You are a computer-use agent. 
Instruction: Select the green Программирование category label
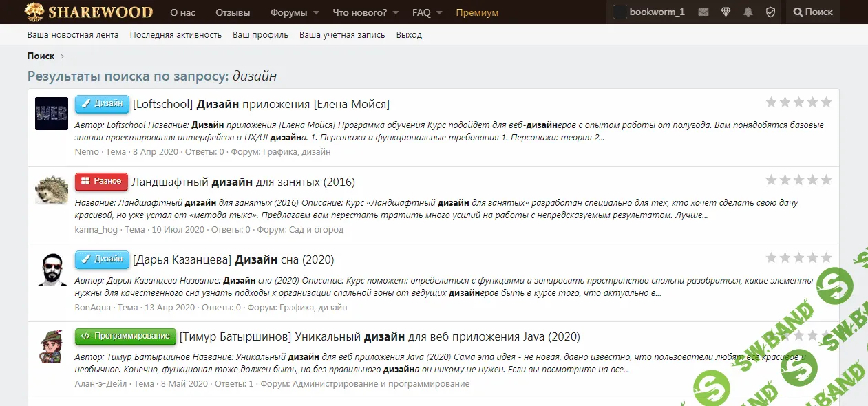(125, 336)
